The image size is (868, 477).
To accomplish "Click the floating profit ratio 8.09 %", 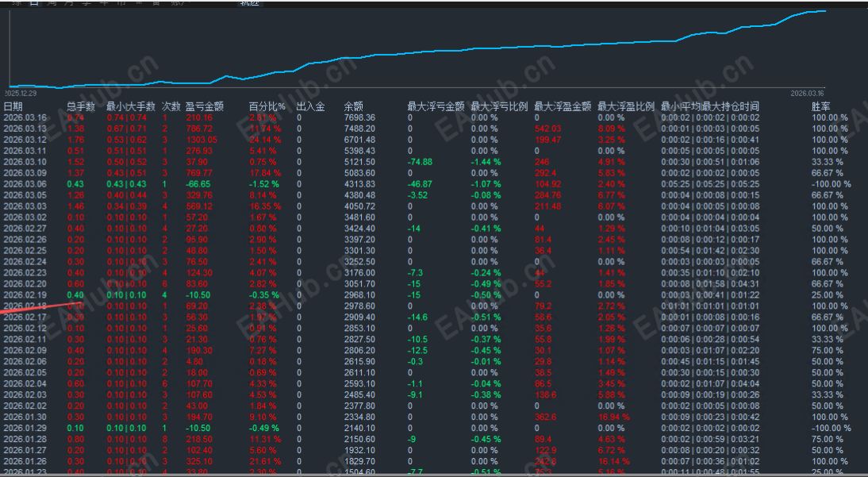I will (x=611, y=129).
